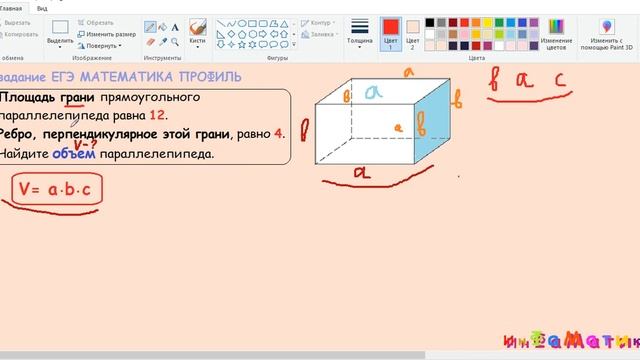The image size is (640, 360).
Task: Click the Edit with Paint 3D icon
Action: [607, 27]
